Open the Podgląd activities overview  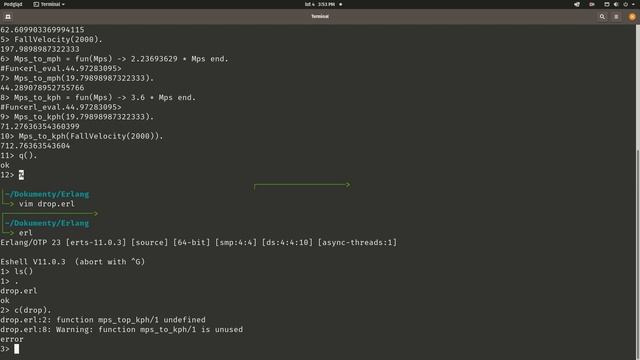[13, 4]
